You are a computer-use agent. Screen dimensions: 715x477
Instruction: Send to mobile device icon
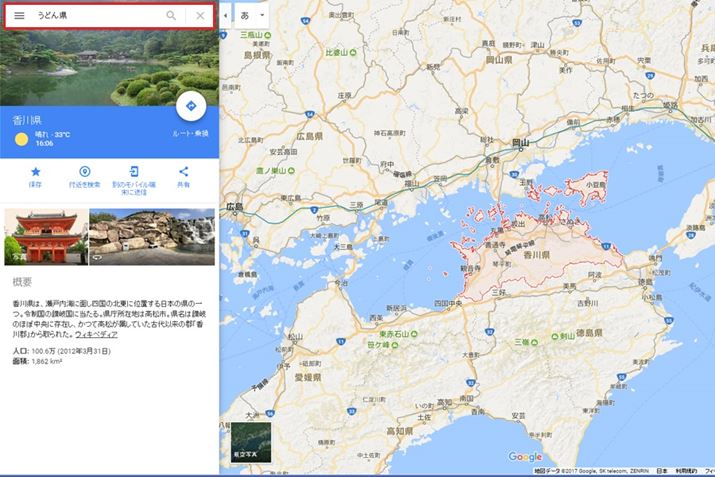pos(135,172)
